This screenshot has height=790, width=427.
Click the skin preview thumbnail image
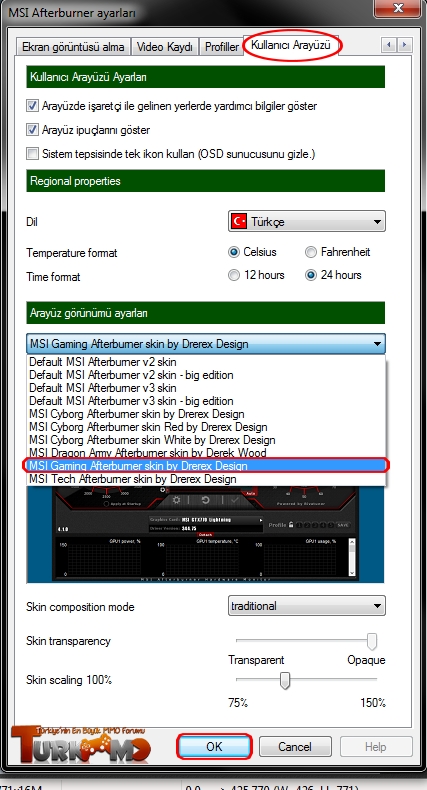pyautogui.click(x=205, y=534)
